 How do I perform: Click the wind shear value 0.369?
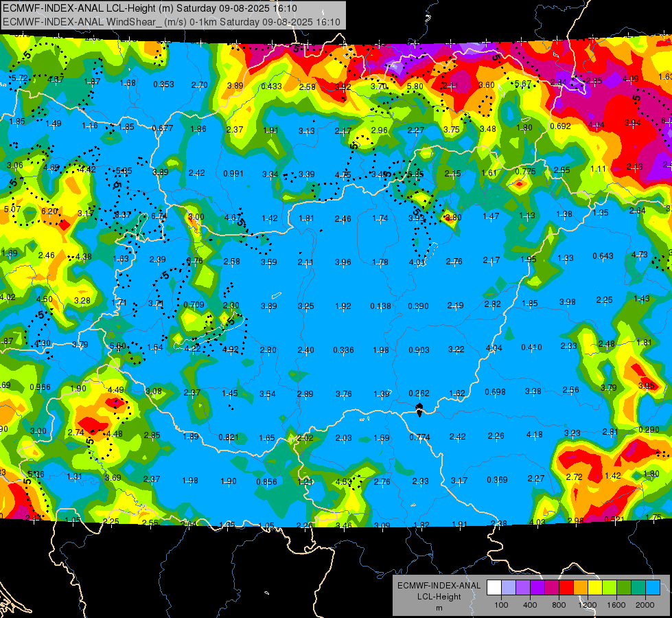497,479
